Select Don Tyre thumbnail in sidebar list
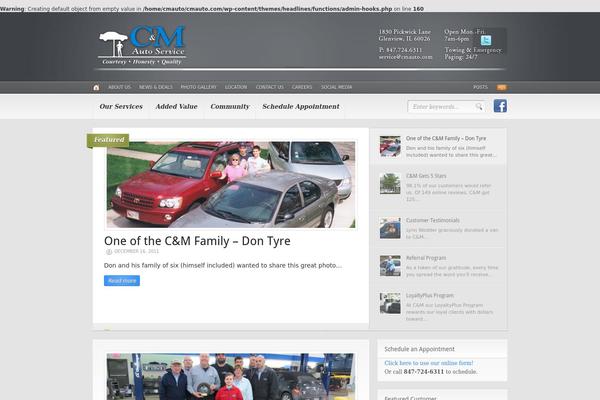600x400 pixels. tap(390, 146)
